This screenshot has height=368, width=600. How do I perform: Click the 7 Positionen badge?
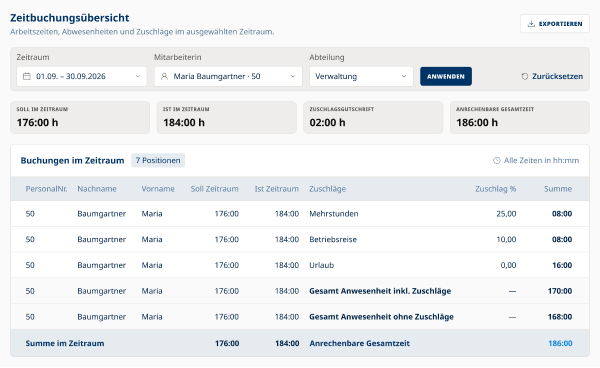158,161
